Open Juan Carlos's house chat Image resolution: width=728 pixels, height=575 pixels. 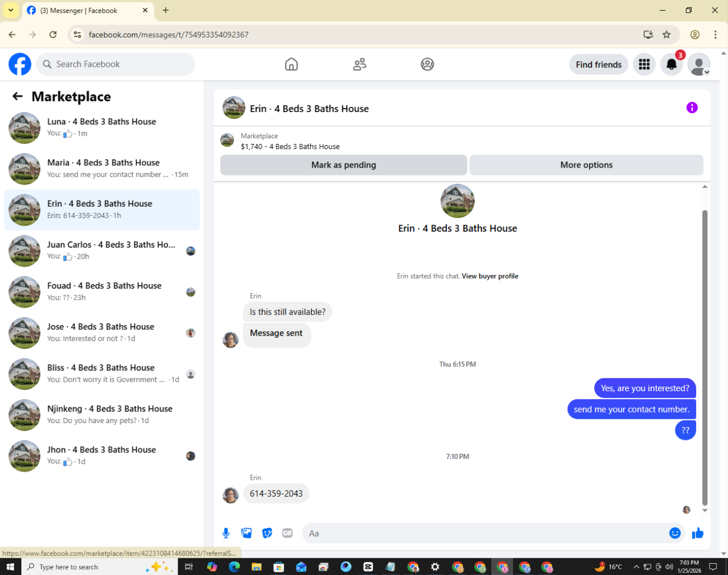click(x=102, y=251)
